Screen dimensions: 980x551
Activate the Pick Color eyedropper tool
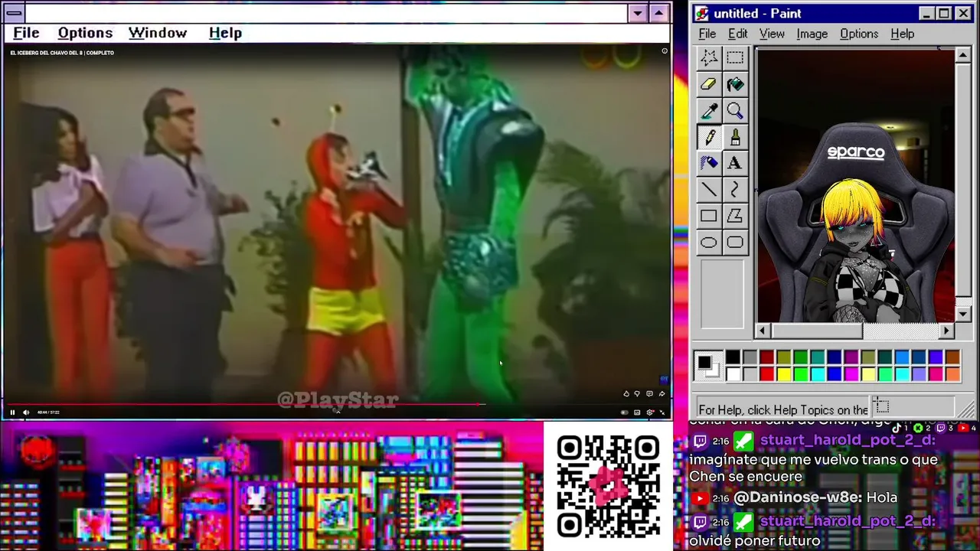(x=709, y=111)
